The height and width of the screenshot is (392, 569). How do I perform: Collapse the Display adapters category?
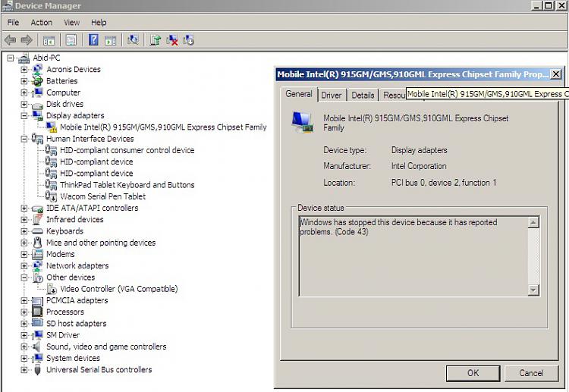click(24, 116)
